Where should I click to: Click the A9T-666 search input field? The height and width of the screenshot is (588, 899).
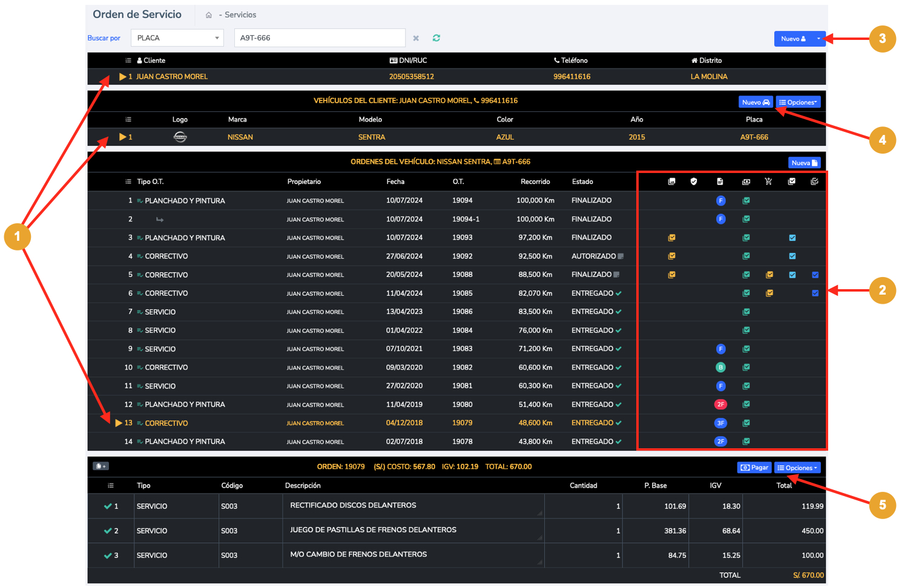[x=319, y=38]
